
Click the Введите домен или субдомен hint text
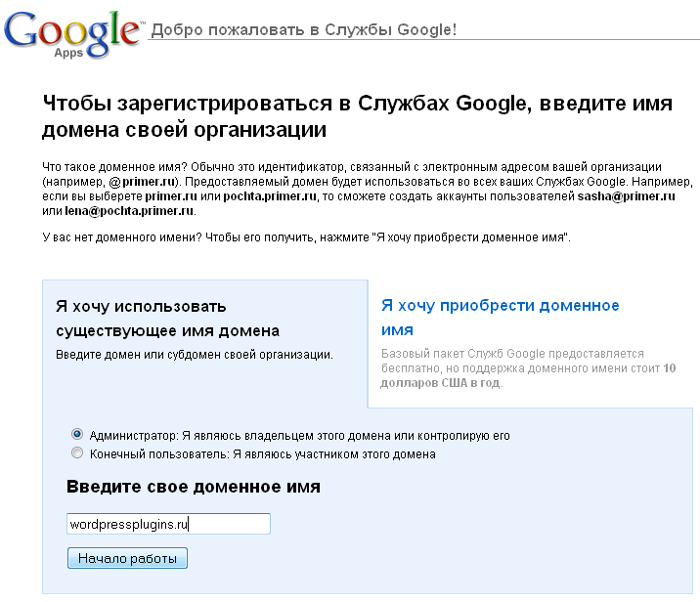tap(194, 354)
